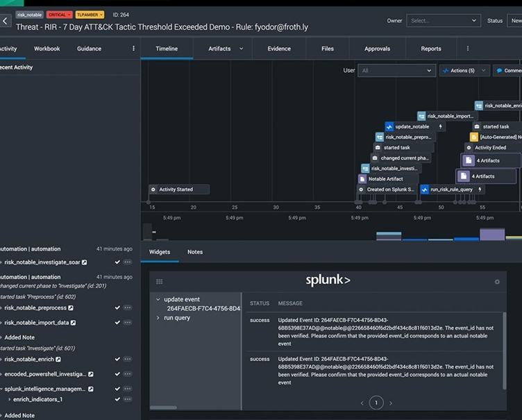
Task: Click checkmark status for enrich_indicators_1
Action: (117, 399)
